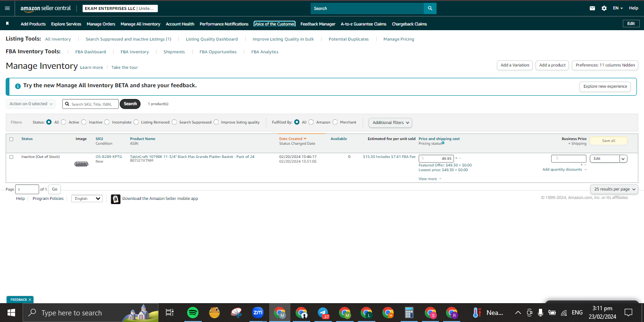Open the Manage Orders menu
Viewport: 644px width, 322px height.
click(101, 24)
